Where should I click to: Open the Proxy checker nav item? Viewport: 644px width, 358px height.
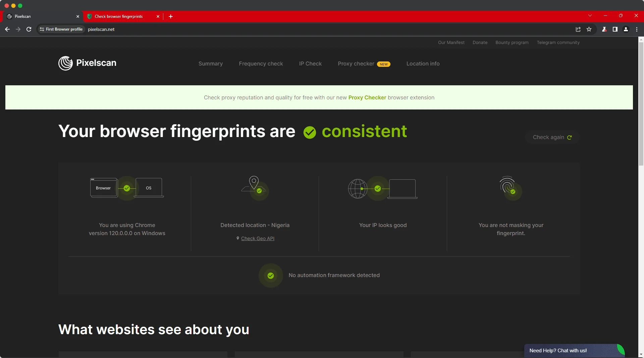356,64
